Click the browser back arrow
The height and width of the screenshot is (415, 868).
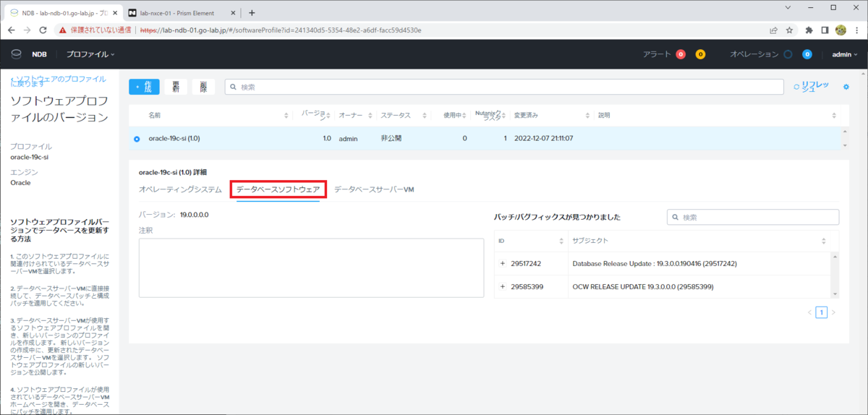tap(11, 30)
